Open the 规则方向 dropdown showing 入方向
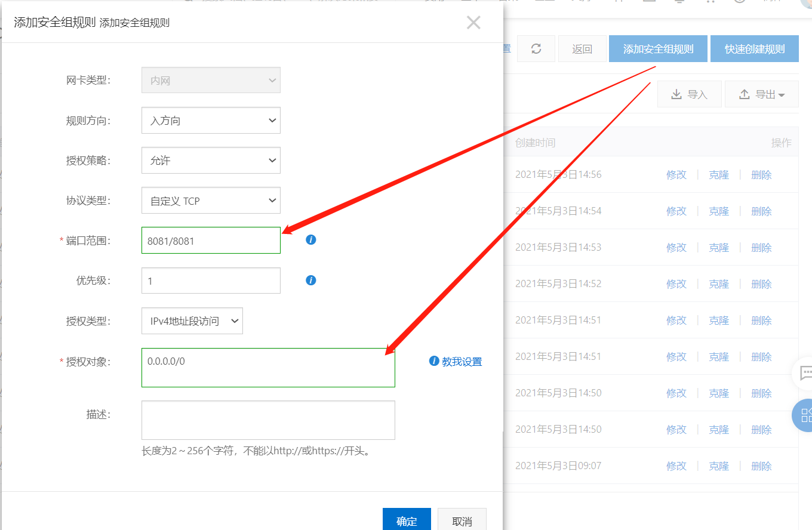Screen dimensions: 812x530 click(211, 121)
